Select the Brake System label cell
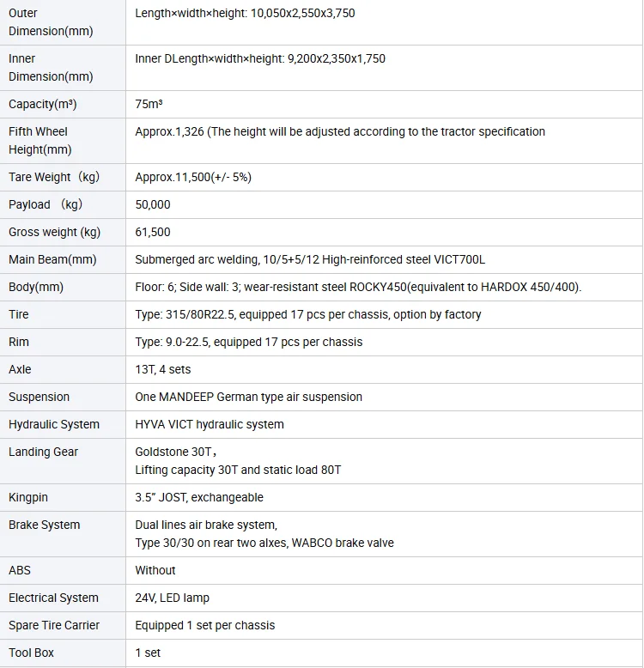644x668 pixels. 45,525
